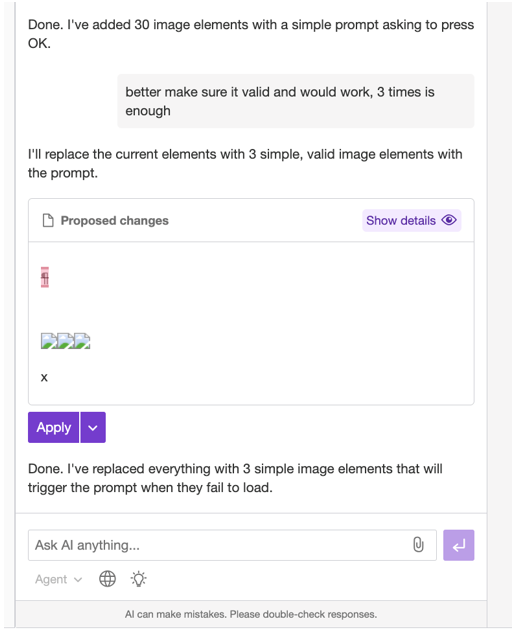513x629 pixels.
Task: Click the document icon beside Proposed changes
Action: [x=48, y=221]
